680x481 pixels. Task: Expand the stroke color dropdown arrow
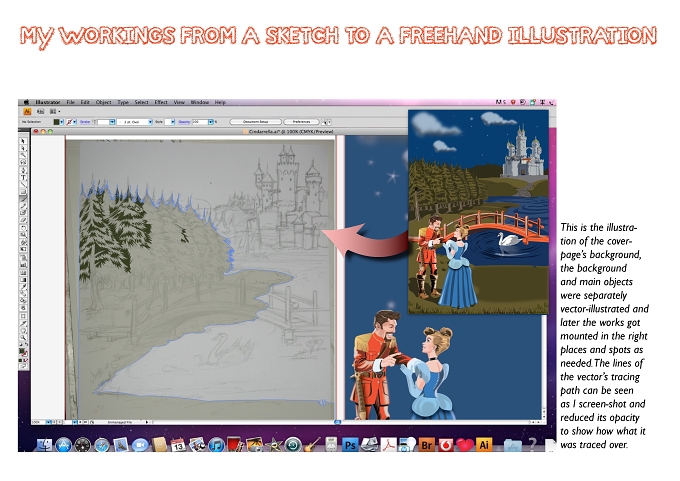pyautogui.click(x=75, y=122)
